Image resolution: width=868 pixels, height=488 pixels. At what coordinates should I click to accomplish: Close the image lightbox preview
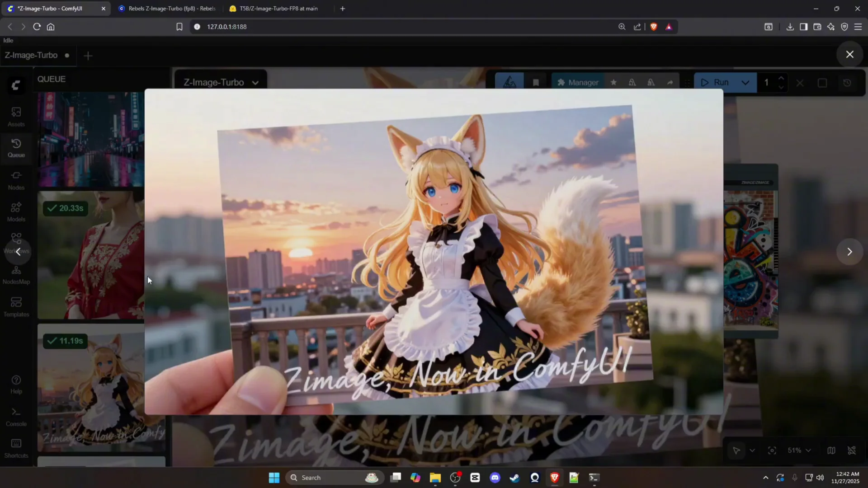coord(849,55)
